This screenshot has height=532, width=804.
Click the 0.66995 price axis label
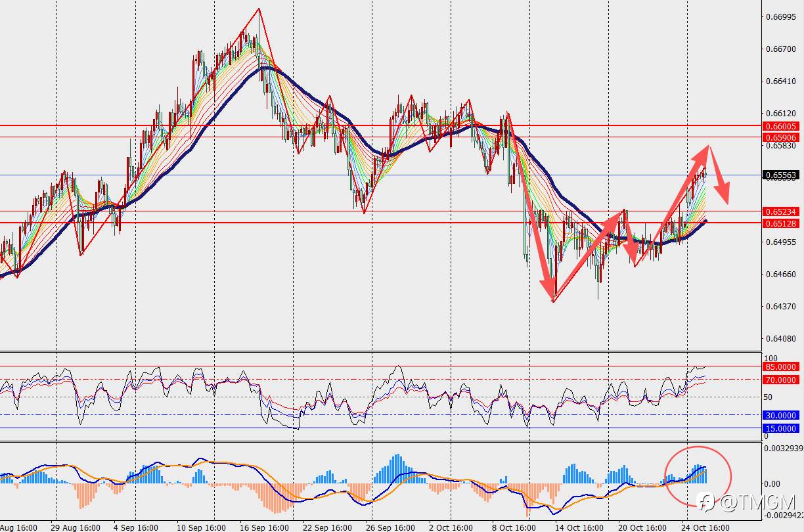[x=782, y=16]
